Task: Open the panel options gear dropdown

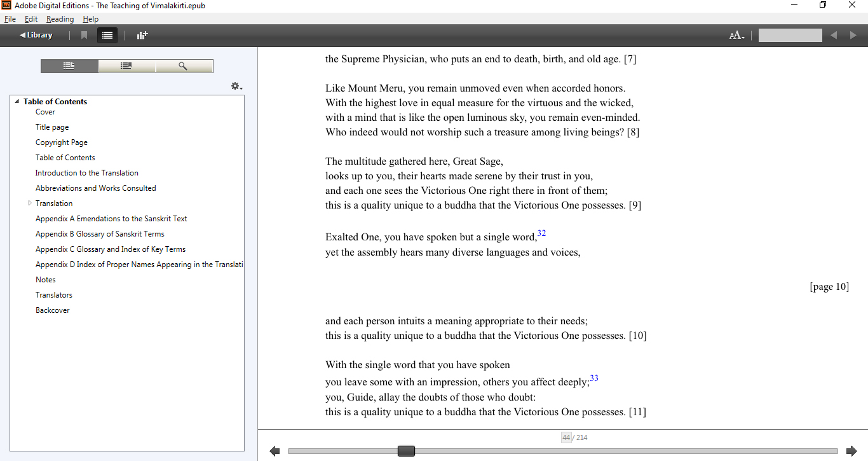Action: pos(236,86)
